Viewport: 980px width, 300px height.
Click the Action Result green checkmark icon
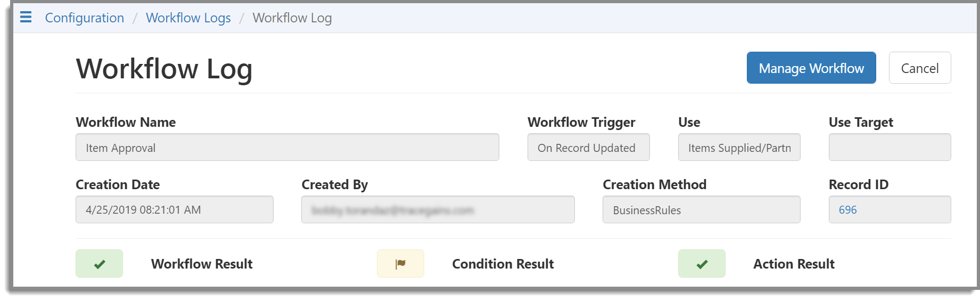pyautogui.click(x=702, y=264)
